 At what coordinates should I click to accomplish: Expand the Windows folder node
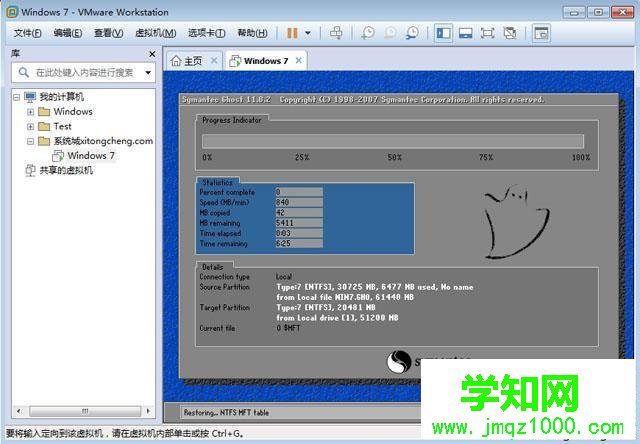(x=31, y=112)
